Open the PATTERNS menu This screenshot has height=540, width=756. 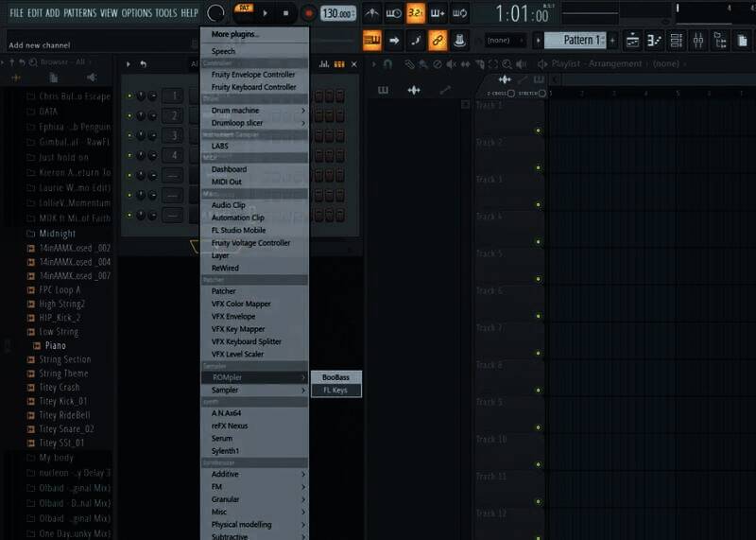[80, 13]
